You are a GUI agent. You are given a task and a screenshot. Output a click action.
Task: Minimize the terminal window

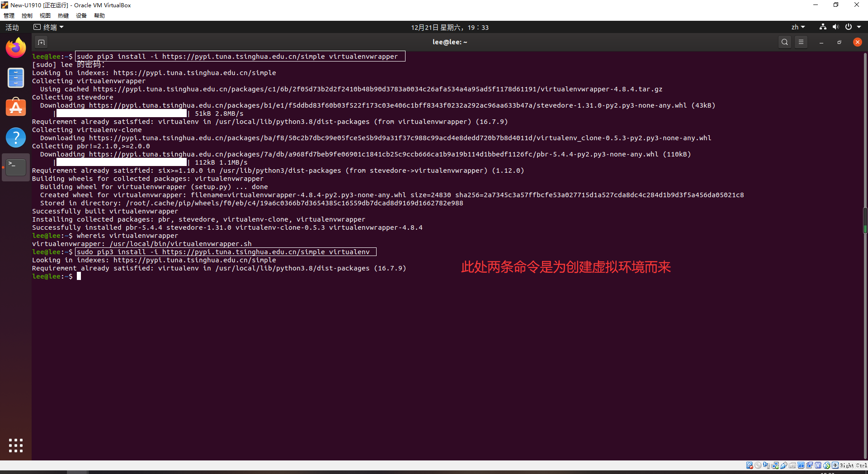821,42
